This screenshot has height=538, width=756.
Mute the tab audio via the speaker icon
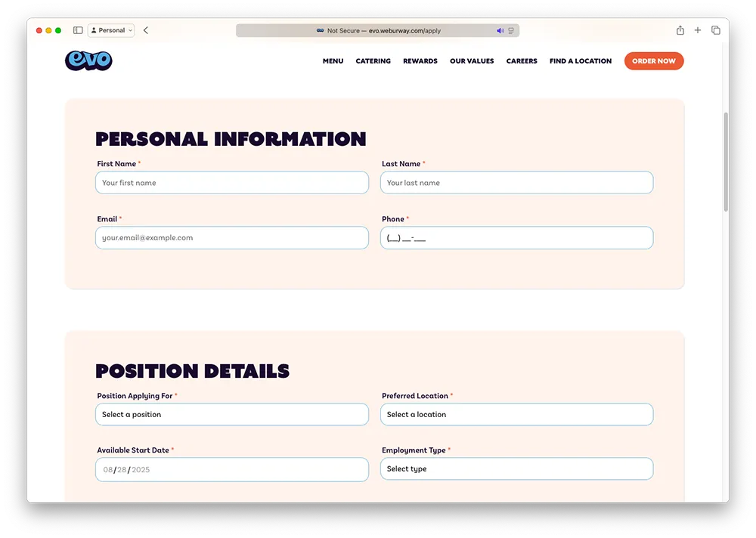pyautogui.click(x=499, y=30)
